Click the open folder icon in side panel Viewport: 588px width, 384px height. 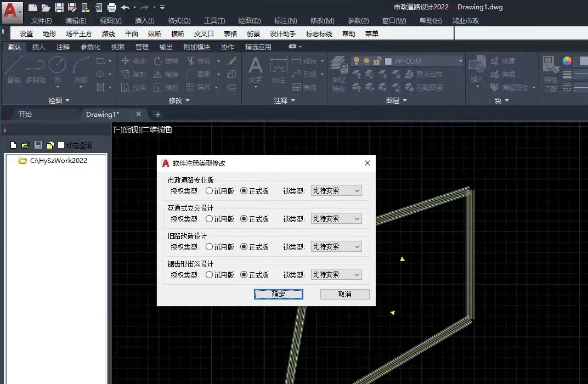coord(25,145)
